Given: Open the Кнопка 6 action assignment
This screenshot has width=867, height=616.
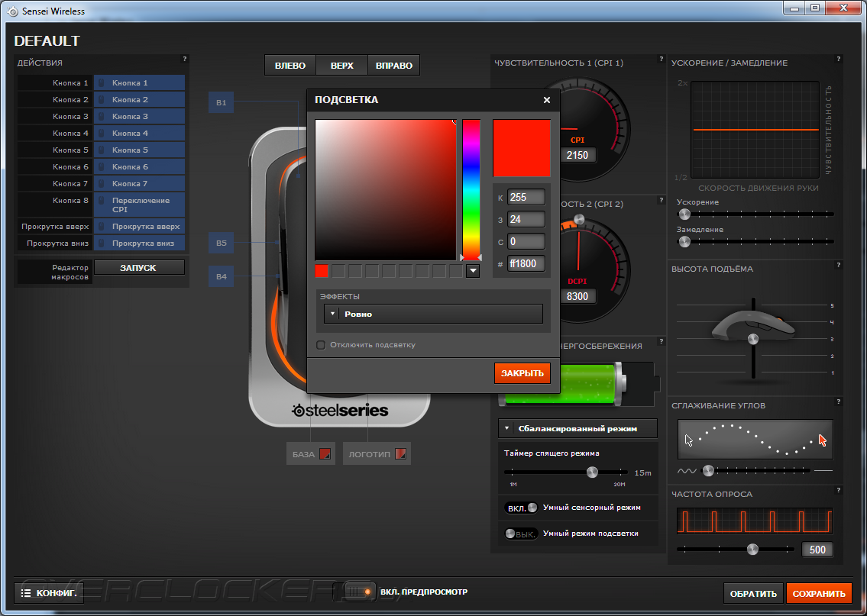Looking at the screenshot, I should tap(139, 167).
